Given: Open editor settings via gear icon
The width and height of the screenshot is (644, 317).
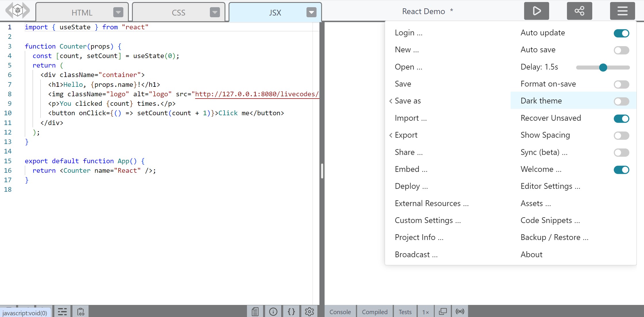Looking at the screenshot, I should (309, 311).
